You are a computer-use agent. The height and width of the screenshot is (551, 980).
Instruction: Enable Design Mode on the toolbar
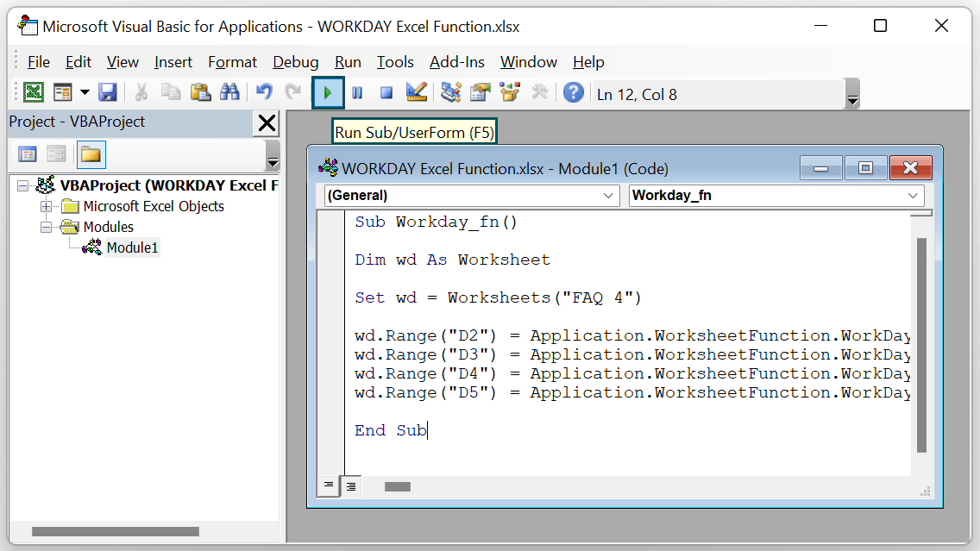(x=416, y=92)
